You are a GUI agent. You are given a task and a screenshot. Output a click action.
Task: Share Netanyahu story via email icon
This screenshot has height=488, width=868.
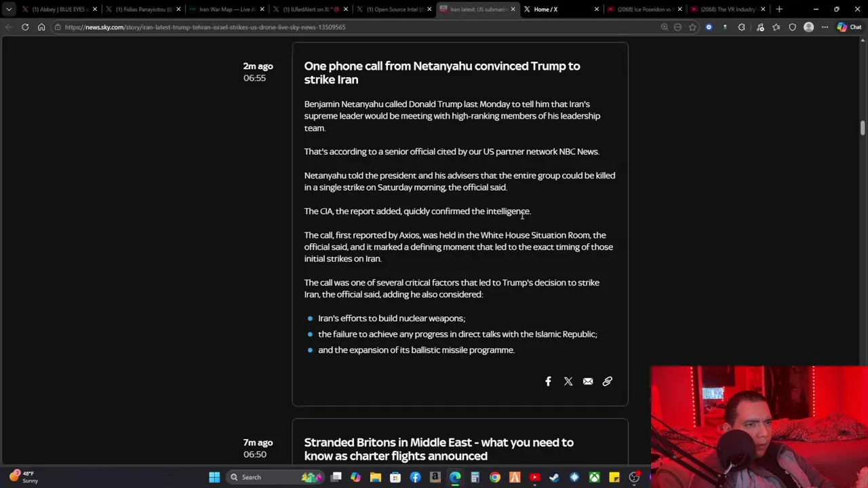[x=588, y=382]
